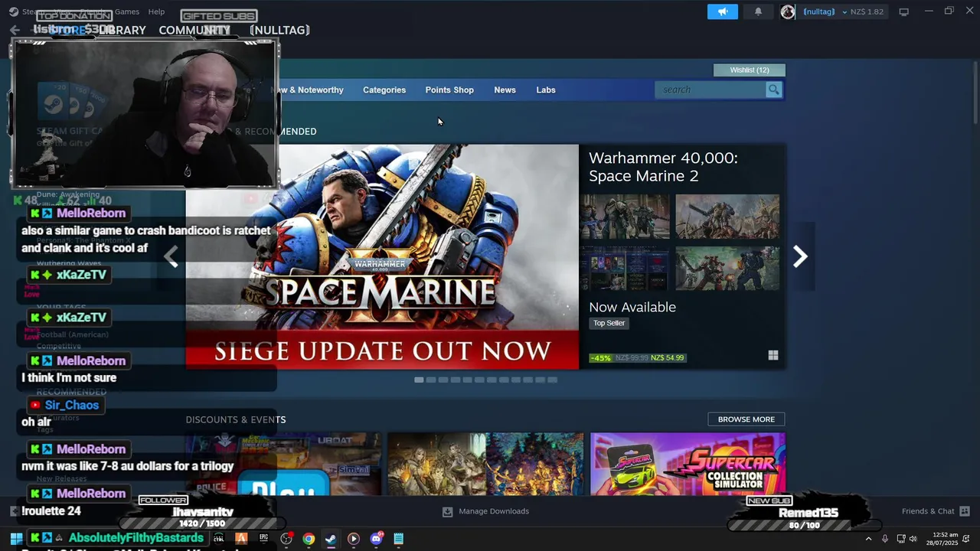Expand the Categories store menu
Image resolution: width=980 pixels, height=551 pixels.
point(384,90)
